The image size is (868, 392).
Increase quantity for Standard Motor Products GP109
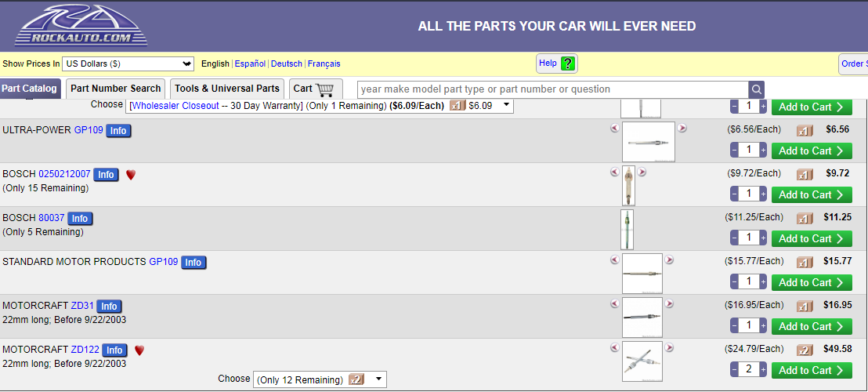tap(763, 281)
